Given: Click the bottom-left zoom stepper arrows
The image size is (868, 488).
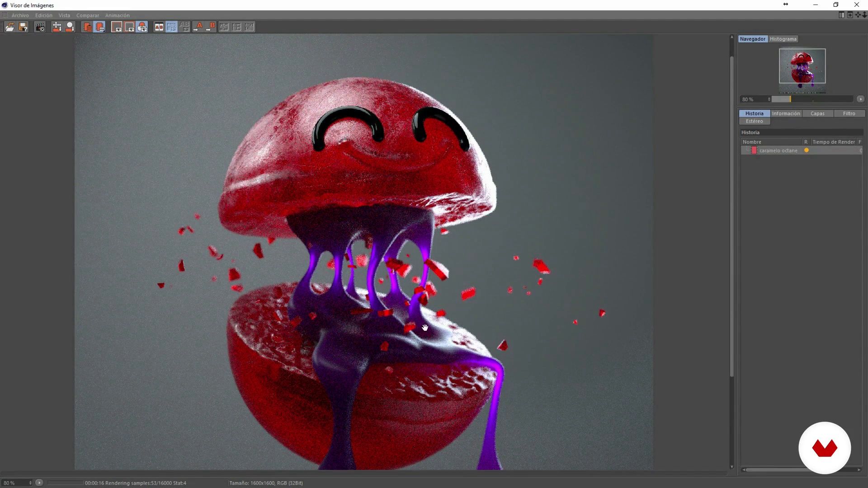Looking at the screenshot, I should pos(30,483).
